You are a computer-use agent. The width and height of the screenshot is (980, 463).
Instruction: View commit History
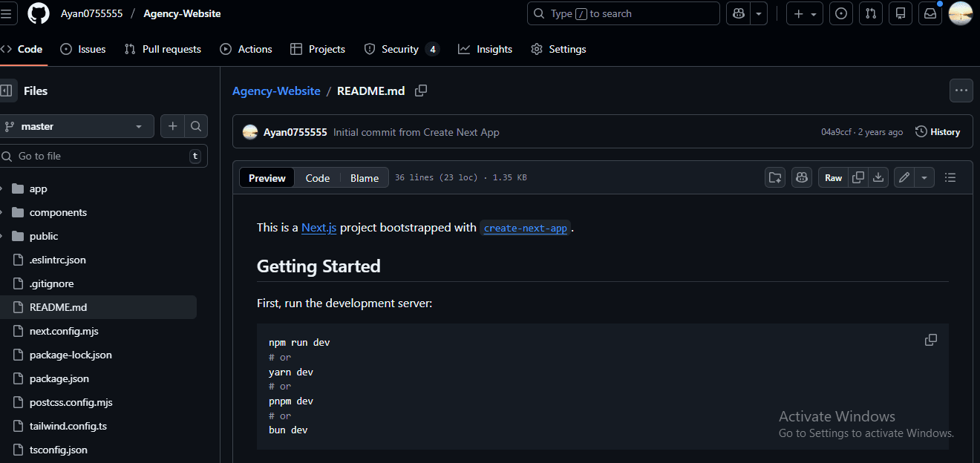point(938,132)
